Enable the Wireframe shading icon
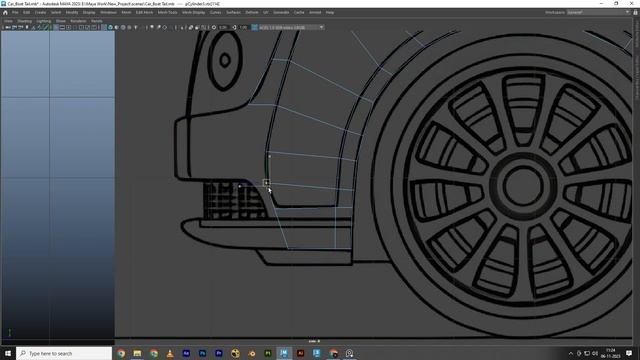640x360 pixels. pyautogui.click(x=104, y=27)
